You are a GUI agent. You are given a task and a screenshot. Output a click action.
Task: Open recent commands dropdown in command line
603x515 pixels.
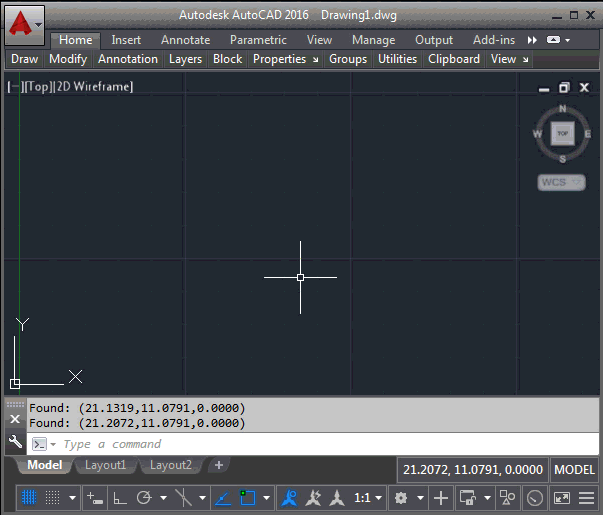click(x=53, y=444)
